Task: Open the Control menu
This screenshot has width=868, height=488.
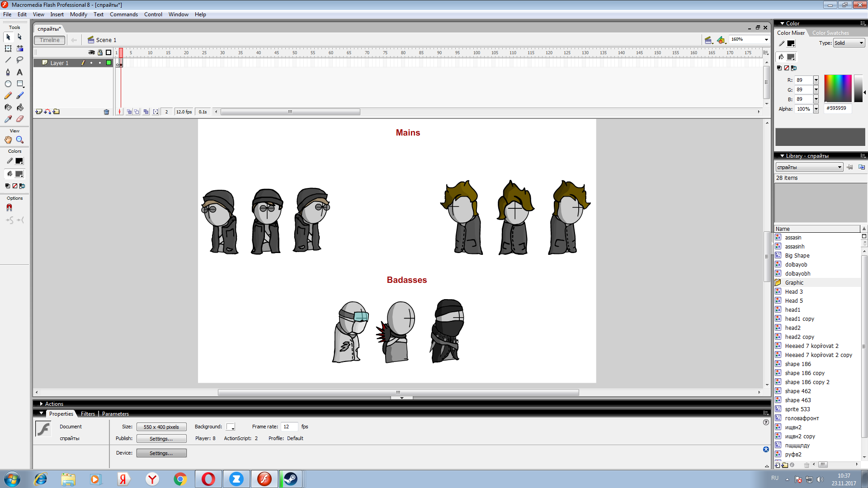Action: click(x=153, y=14)
